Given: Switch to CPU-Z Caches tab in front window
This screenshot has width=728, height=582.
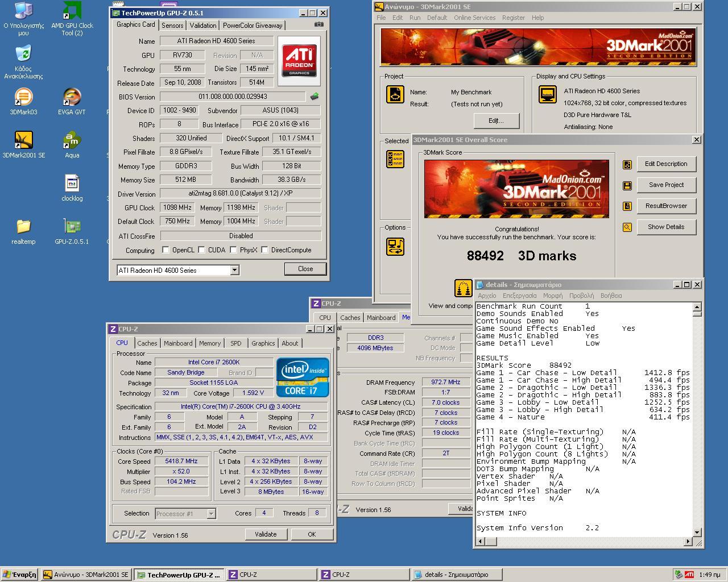Looking at the screenshot, I should click(147, 343).
